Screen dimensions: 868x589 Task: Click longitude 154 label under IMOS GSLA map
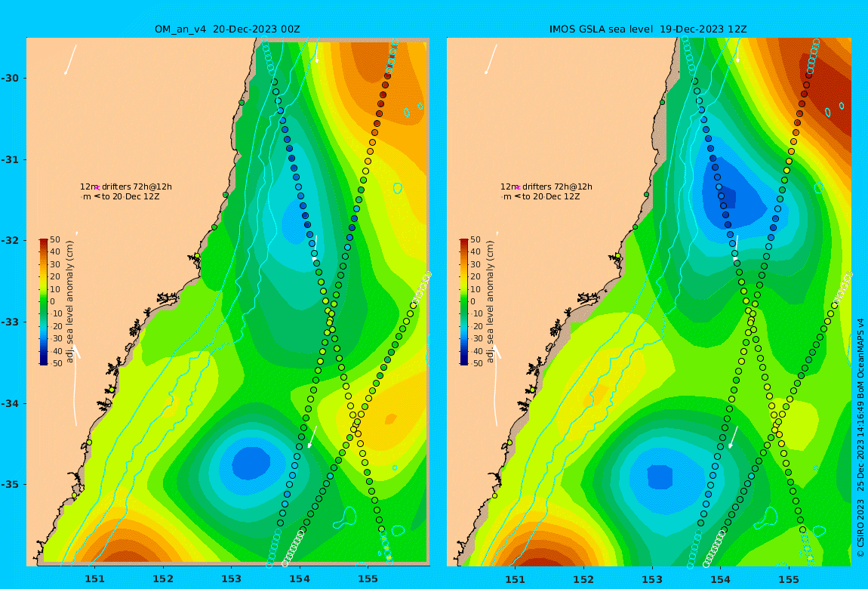pyautogui.click(x=720, y=580)
